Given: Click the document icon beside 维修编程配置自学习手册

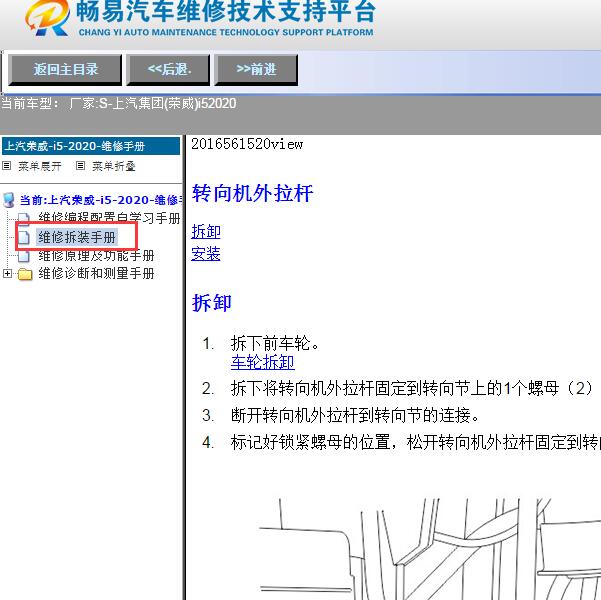Looking at the screenshot, I should tap(24, 219).
